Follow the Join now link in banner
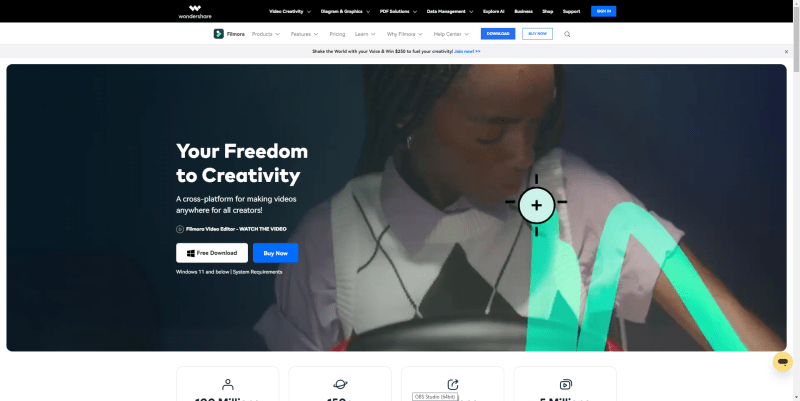800x401 pixels. [467, 52]
